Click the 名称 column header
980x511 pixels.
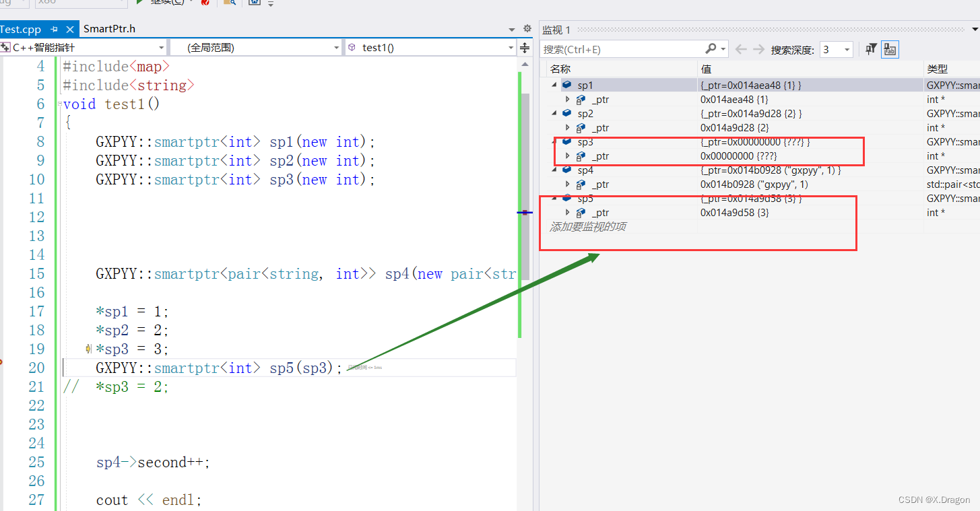pos(560,69)
